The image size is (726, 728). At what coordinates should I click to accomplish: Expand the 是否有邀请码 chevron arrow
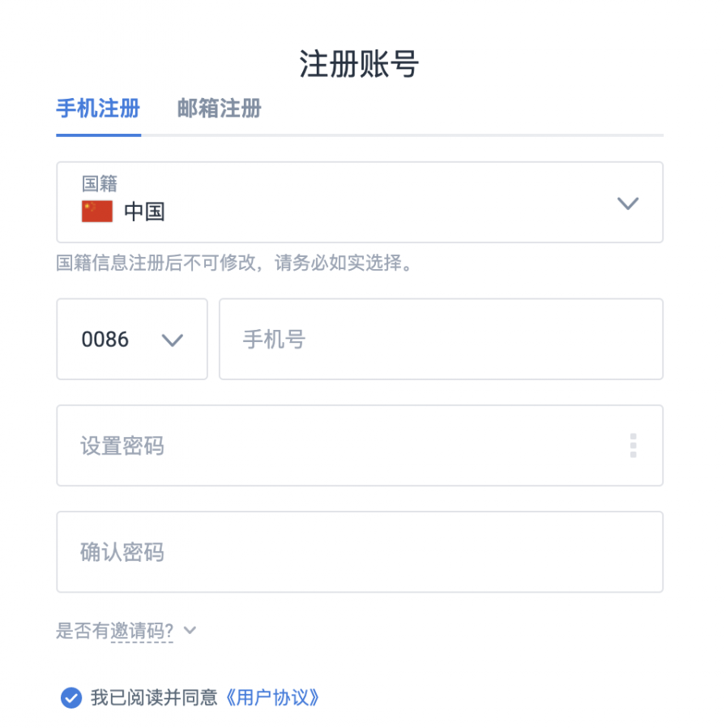click(x=190, y=631)
